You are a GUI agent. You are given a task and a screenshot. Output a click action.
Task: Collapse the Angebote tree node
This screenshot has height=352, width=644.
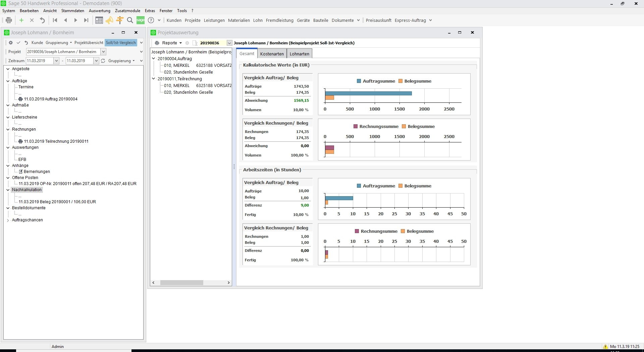pyautogui.click(x=8, y=69)
